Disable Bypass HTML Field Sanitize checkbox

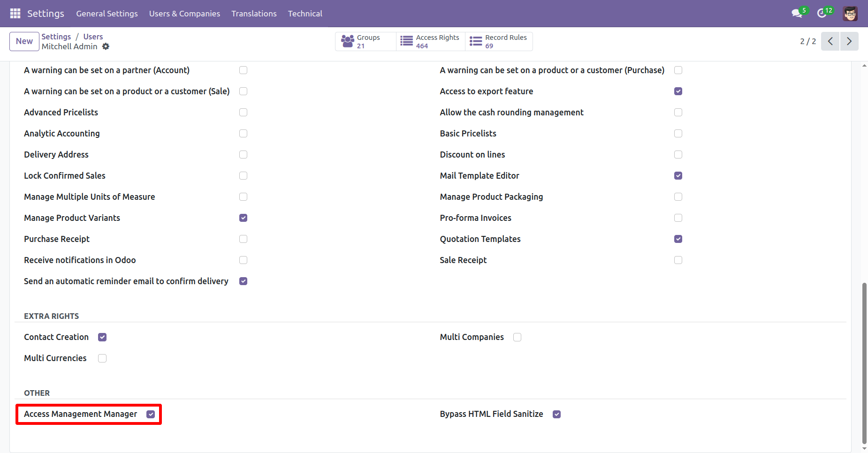pyautogui.click(x=556, y=414)
